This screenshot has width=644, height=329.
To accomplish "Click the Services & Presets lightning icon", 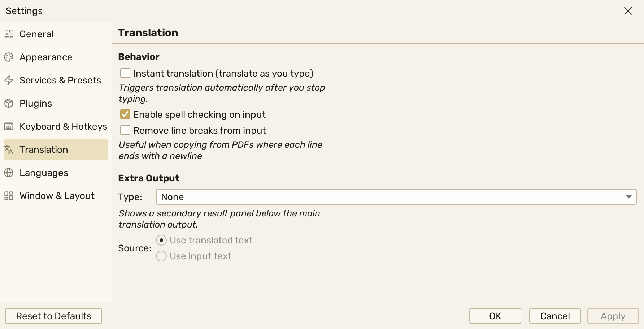I will pyautogui.click(x=9, y=80).
